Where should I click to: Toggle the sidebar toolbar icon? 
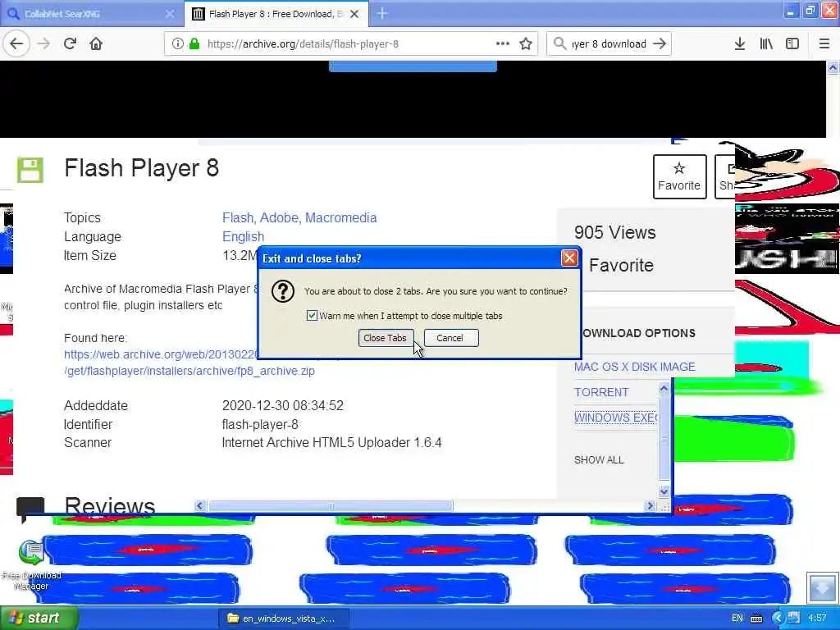click(792, 44)
